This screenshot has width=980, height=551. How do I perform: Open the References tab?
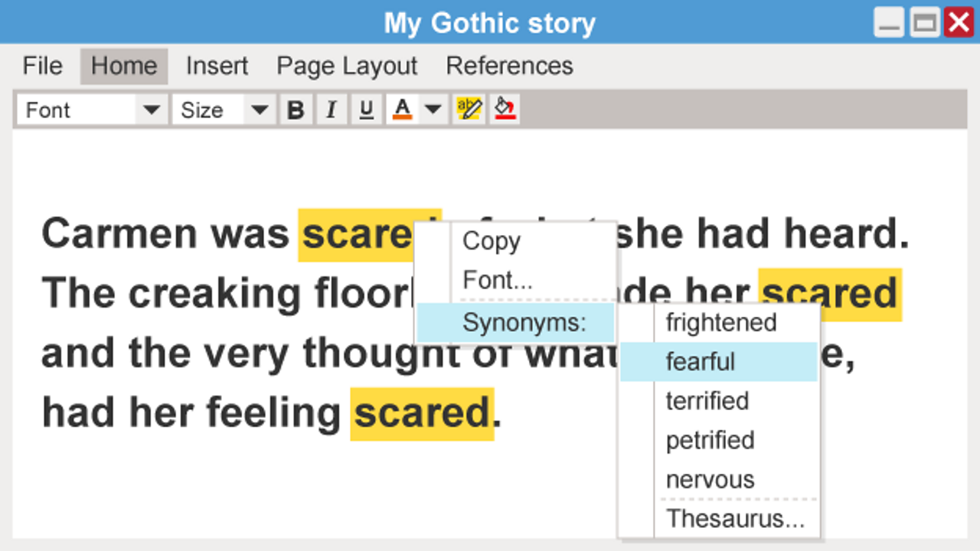[x=509, y=67]
